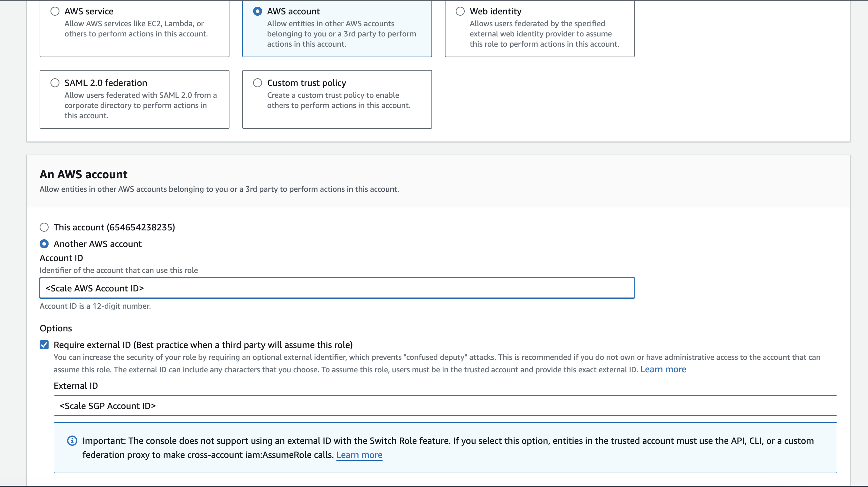Open Learn more link after external ID description
This screenshot has width=868, height=487.
pos(663,369)
